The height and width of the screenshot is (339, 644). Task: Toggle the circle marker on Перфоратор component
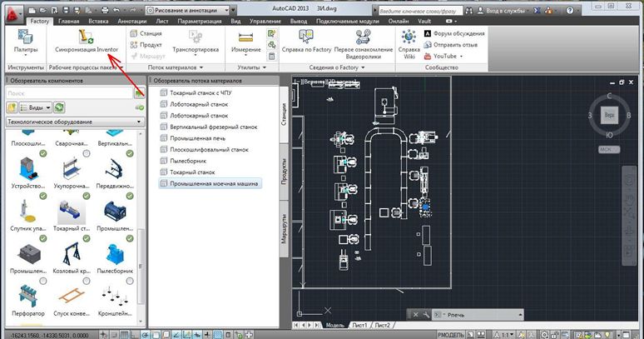tap(42, 282)
